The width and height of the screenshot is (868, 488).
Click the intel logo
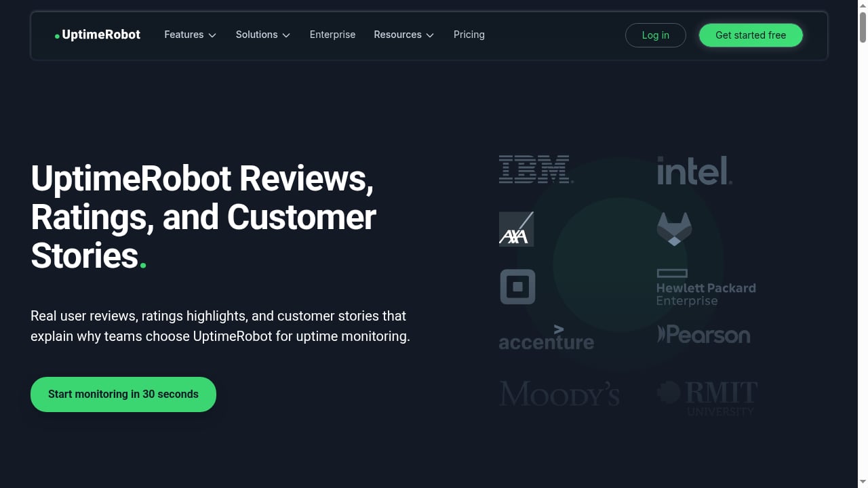694,171
